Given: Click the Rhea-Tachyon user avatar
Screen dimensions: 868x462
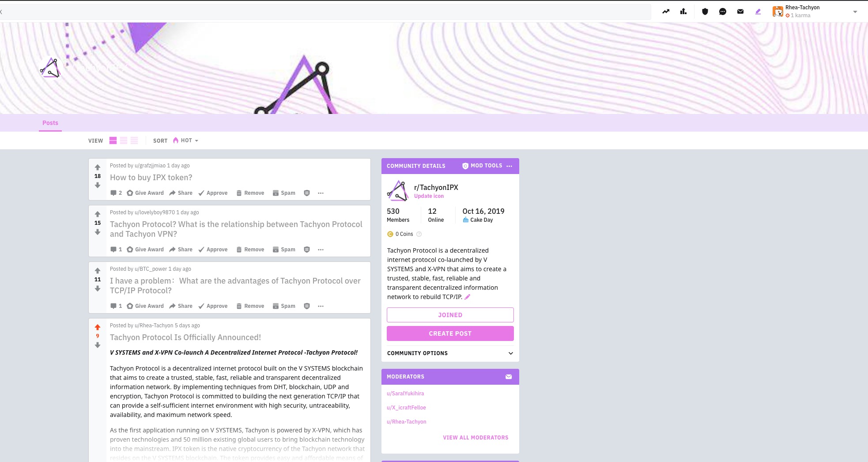Looking at the screenshot, I should coord(778,11).
